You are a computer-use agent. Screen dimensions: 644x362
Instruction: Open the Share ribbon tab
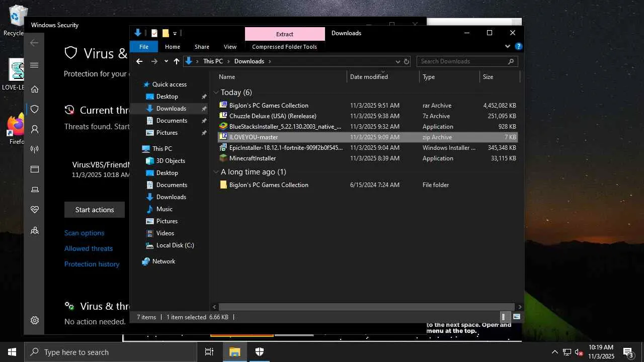(202, 47)
